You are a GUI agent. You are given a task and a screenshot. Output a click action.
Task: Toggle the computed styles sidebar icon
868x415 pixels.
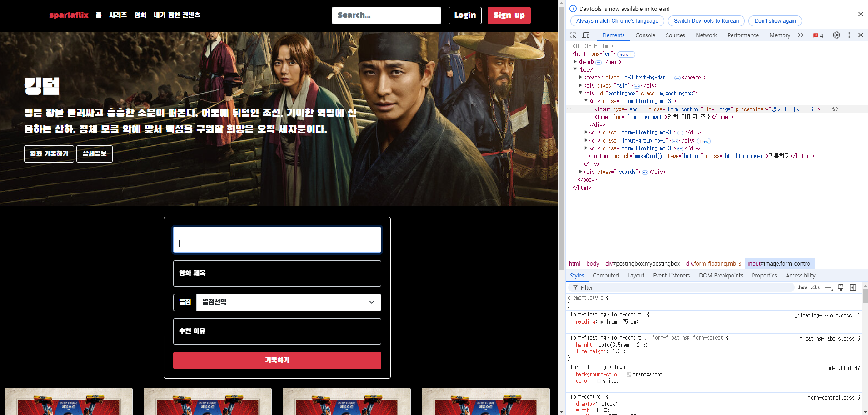[x=853, y=287]
